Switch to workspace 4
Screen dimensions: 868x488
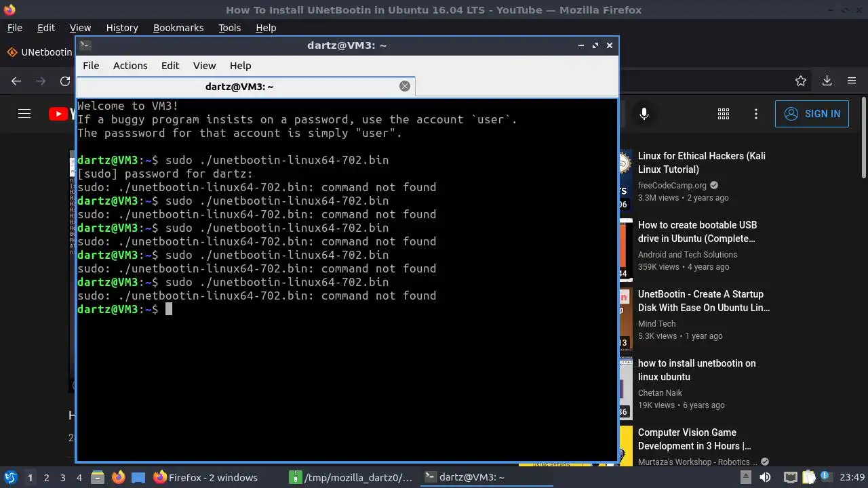[x=79, y=478]
